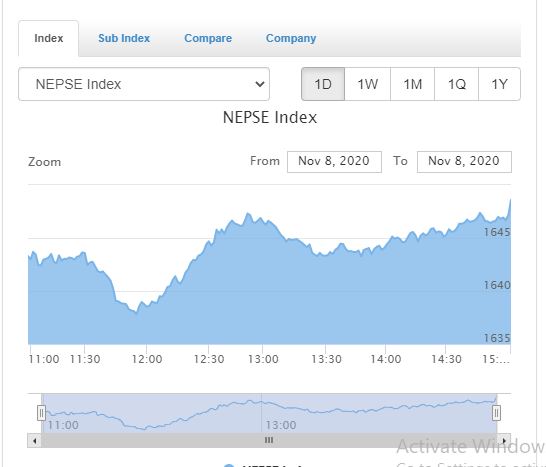Switch to 1Y time range

point(499,84)
